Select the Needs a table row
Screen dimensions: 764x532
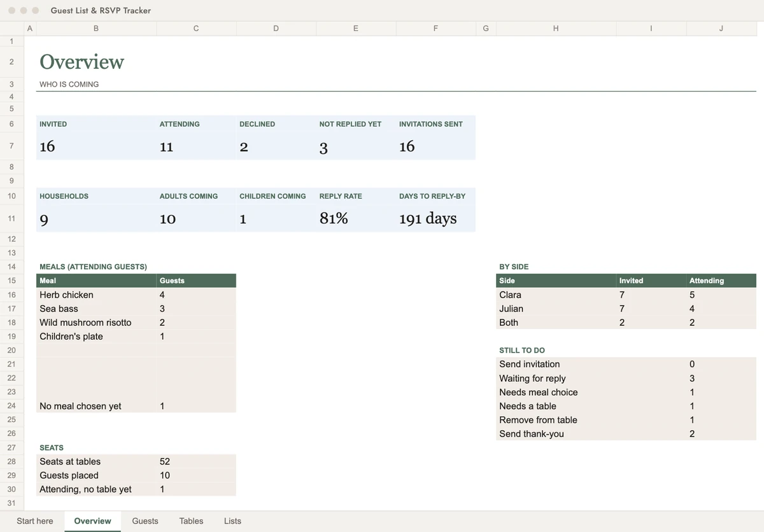click(626, 406)
